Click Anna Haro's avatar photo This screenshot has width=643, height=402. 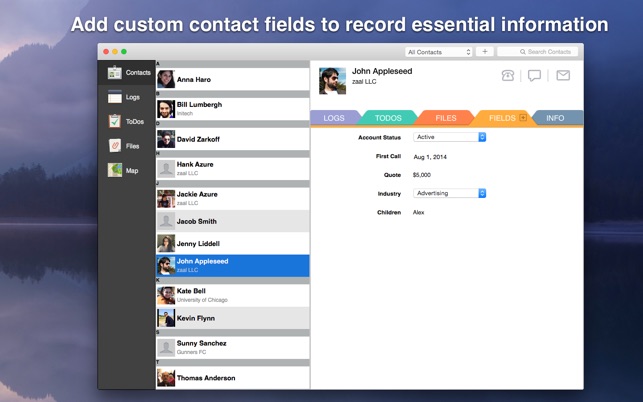tap(166, 79)
